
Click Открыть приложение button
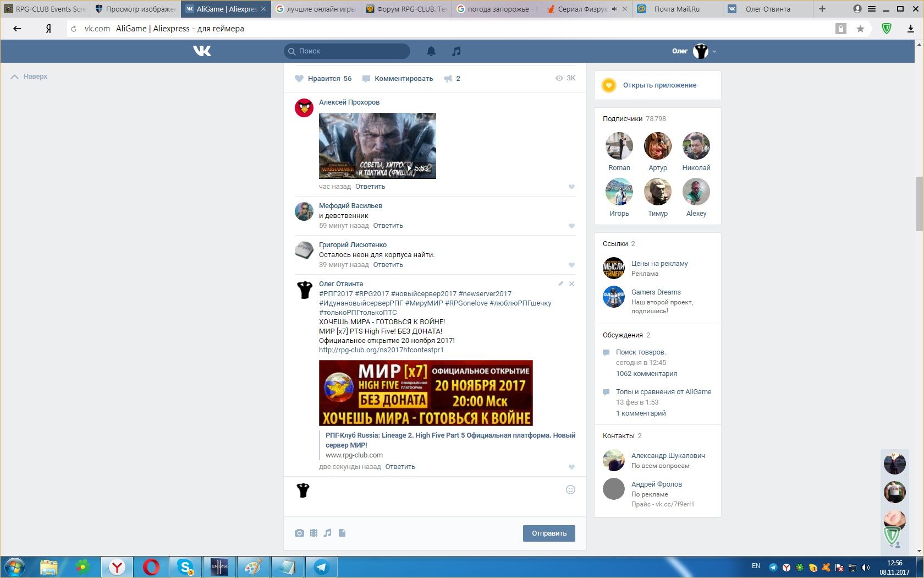pyautogui.click(x=658, y=85)
